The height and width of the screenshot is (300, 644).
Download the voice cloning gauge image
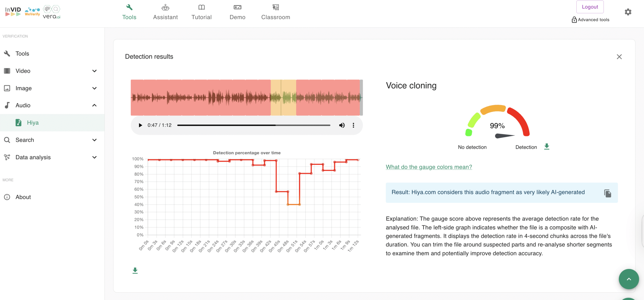547,146
